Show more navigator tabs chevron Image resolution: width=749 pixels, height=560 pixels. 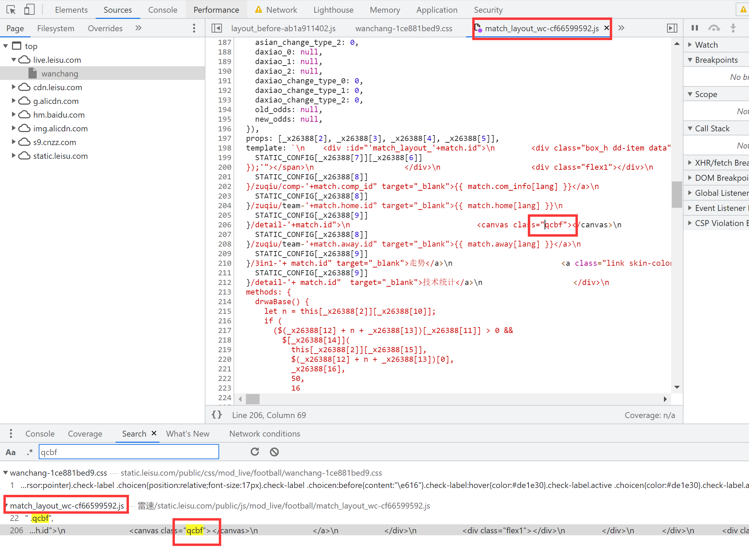[138, 28]
